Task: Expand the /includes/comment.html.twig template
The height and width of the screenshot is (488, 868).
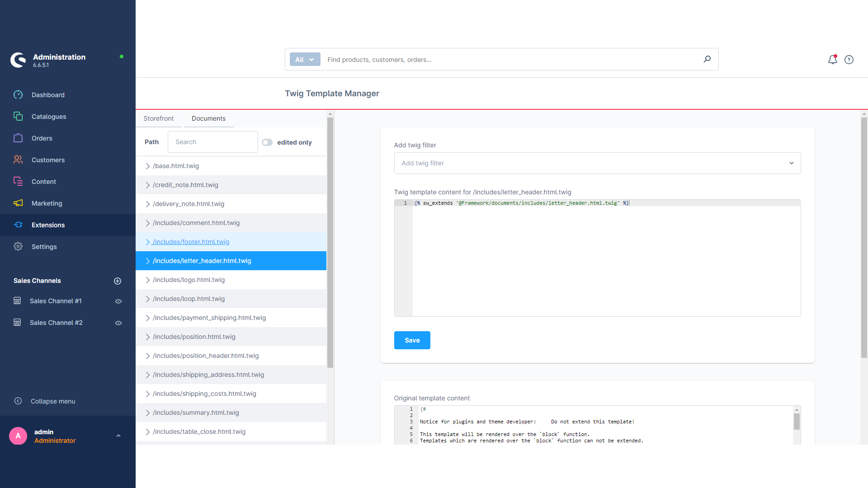Action: 147,222
